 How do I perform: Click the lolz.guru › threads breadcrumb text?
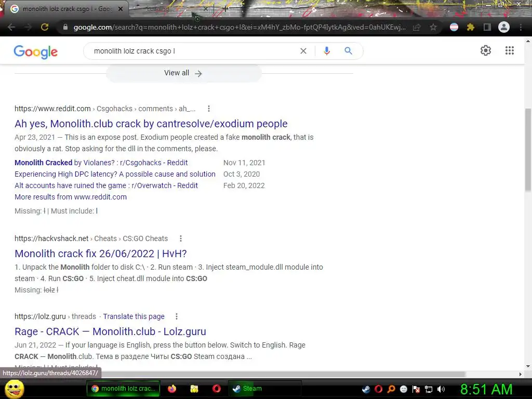pos(55,316)
